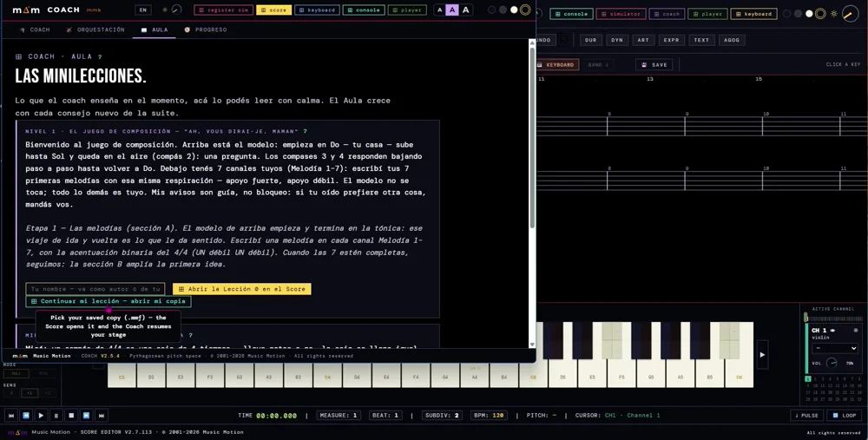Open the AGOG agogics menu
This screenshot has width=868, height=440.
pyautogui.click(x=731, y=40)
